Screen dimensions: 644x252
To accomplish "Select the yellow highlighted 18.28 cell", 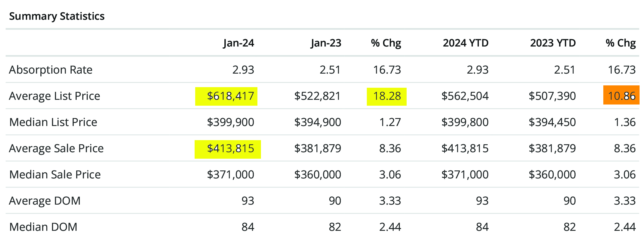I will click(x=387, y=96).
